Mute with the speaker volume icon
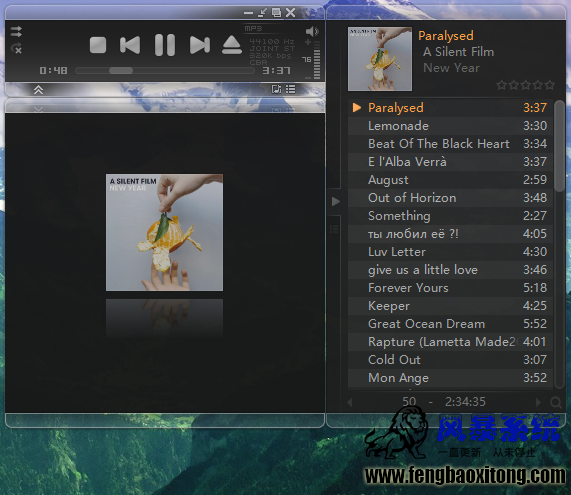This screenshot has width=571, height=495. coord(312,31)
